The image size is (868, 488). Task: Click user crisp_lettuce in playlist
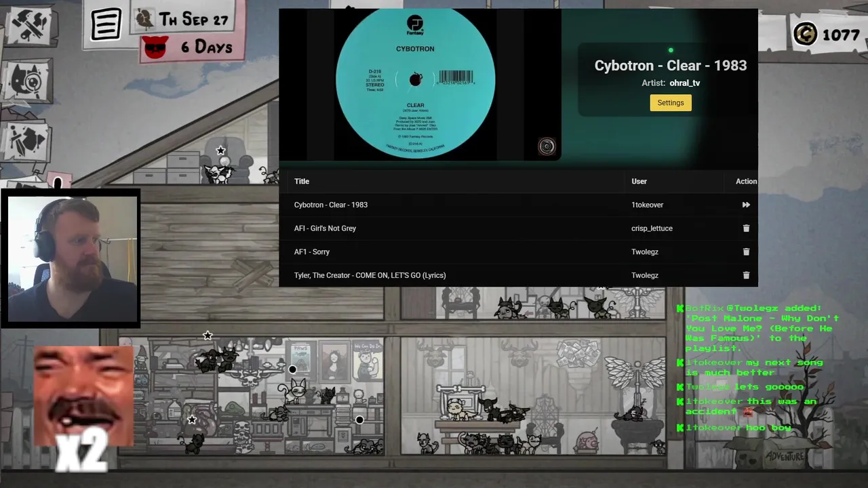652,228
